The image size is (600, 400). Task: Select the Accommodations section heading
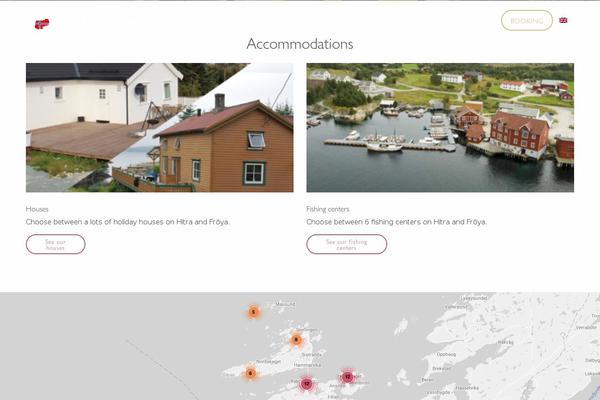click(x=300, y=44)
